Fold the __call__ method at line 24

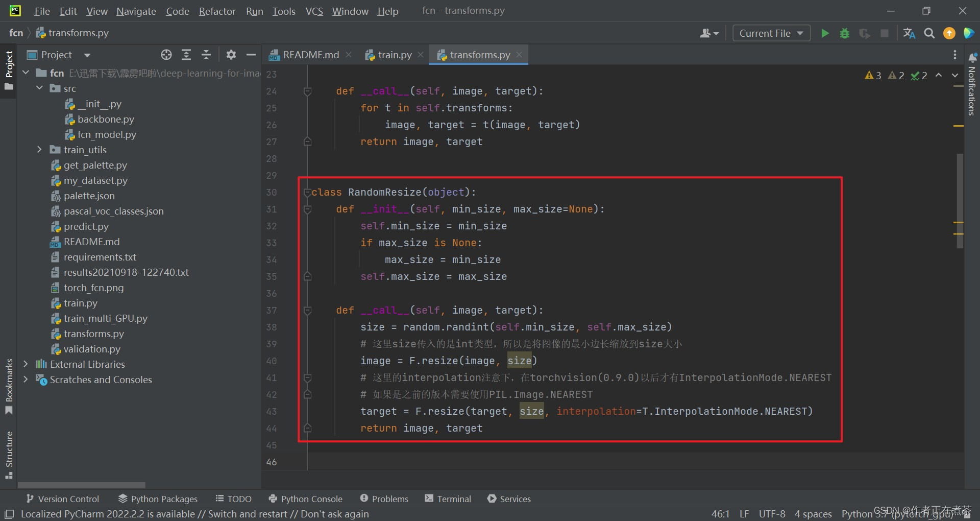[307, 91]
